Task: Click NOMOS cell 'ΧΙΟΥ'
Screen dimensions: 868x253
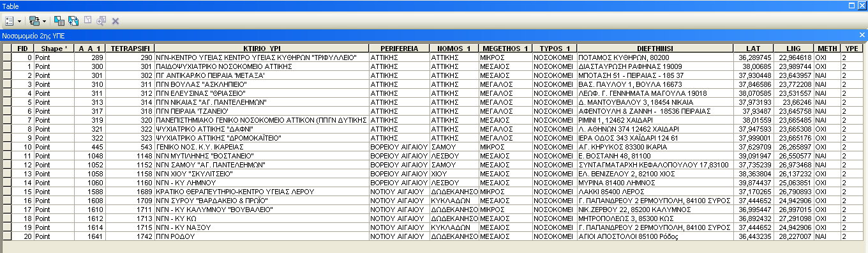Action: click(x=453, y=174)
